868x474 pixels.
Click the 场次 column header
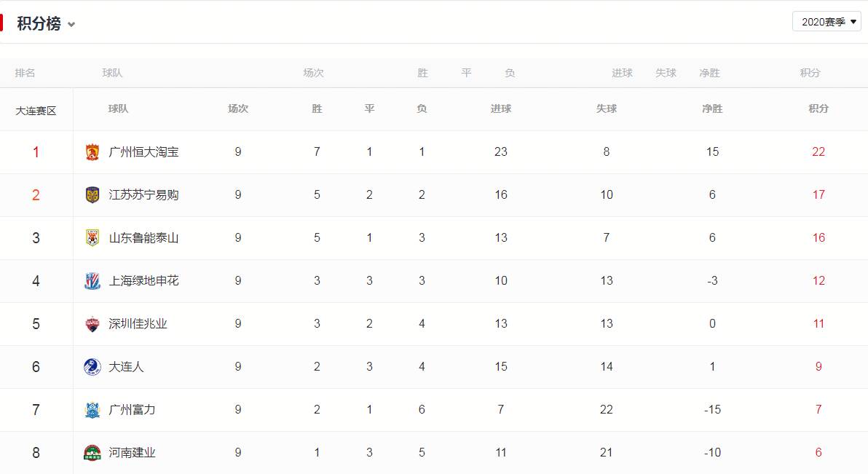click(237, 108)
